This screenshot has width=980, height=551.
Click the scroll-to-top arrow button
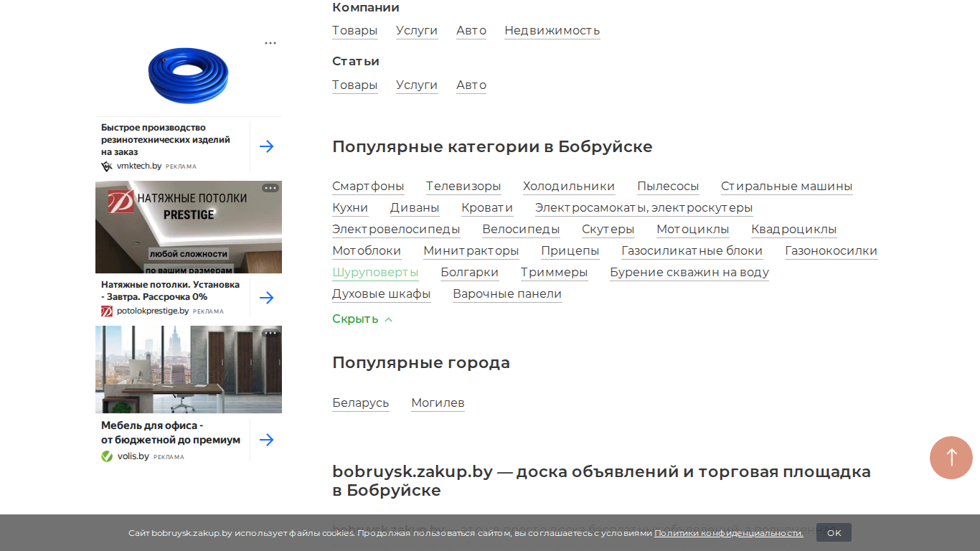(951, 458)
